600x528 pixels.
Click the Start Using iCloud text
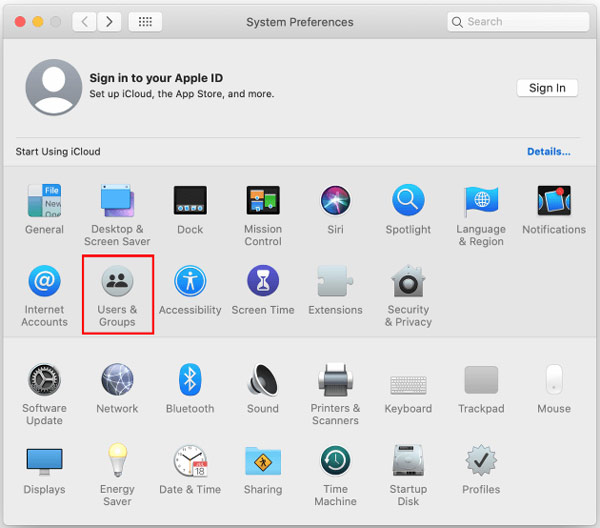pyautogui.click(x=58, y=152)
